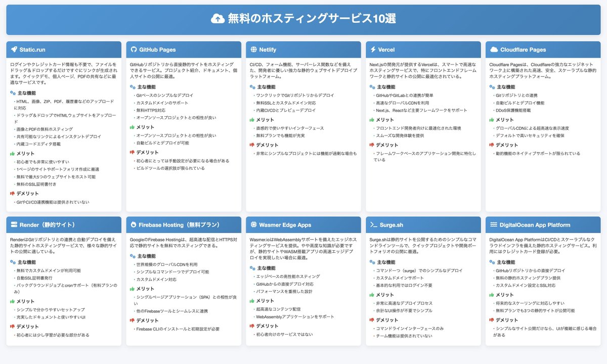The height and width of the screenshot is (364, 607).
Task: Click the flame icon beside Firebase Hosting
Action: (x=134, y=225)
